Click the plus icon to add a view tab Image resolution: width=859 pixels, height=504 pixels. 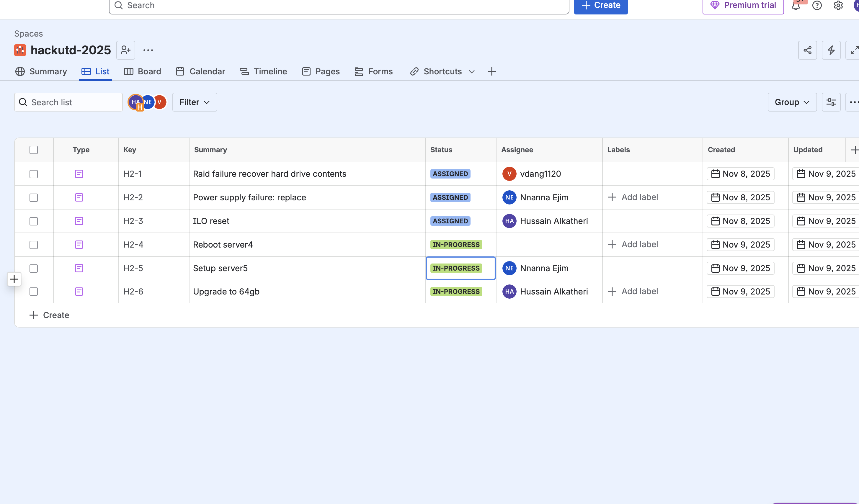click(491, 72)
